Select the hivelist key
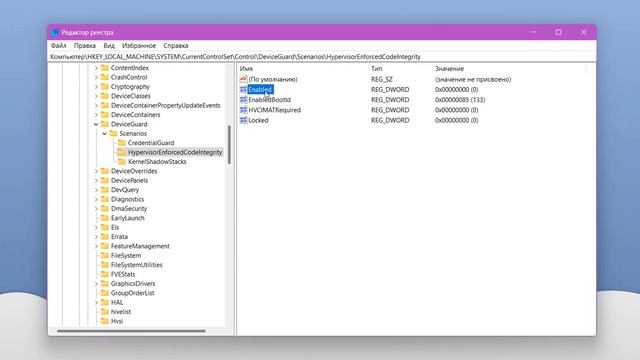Viewport: 640px width, 360px height. point(121,312)
